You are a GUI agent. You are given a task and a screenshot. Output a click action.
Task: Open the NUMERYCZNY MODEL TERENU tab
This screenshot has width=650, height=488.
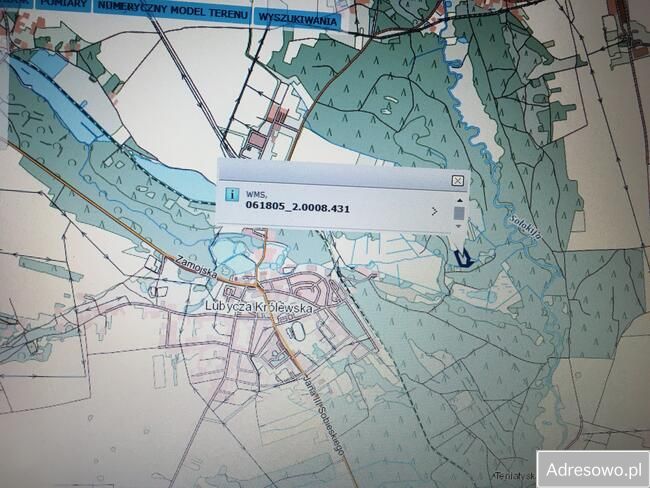(172, 11)
